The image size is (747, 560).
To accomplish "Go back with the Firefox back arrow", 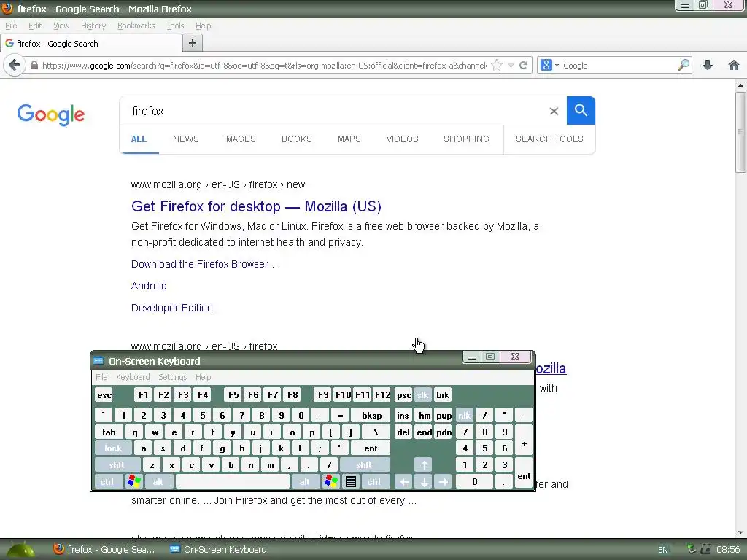I will 15,65.
